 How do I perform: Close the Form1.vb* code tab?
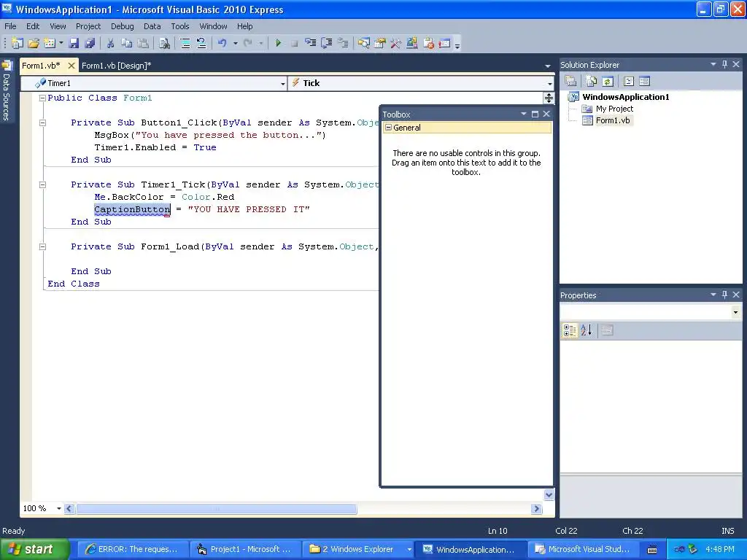71,66
